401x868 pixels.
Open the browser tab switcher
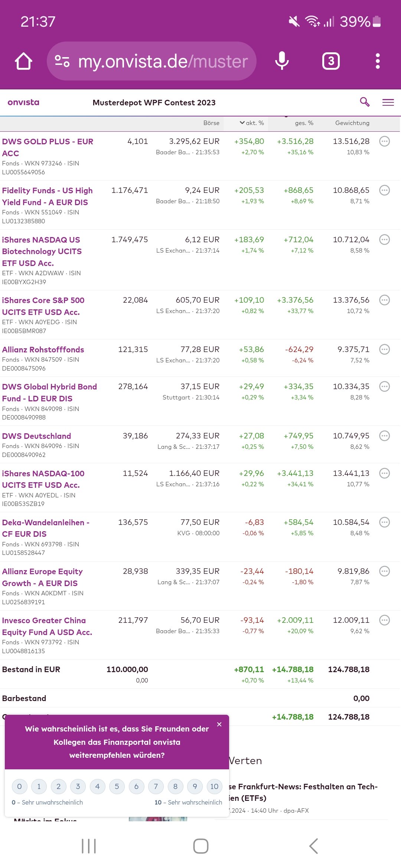pyautogui.click(x=331, y=61)
